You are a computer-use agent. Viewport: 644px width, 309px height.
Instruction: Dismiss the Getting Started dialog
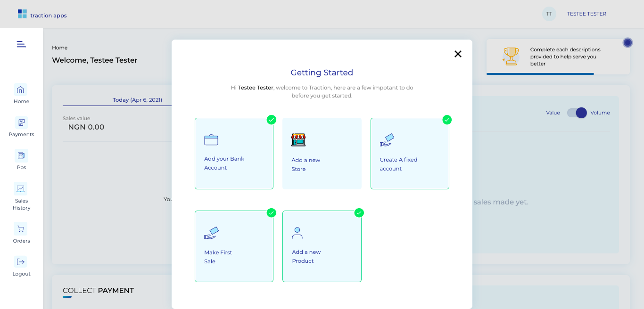point(458,54)
